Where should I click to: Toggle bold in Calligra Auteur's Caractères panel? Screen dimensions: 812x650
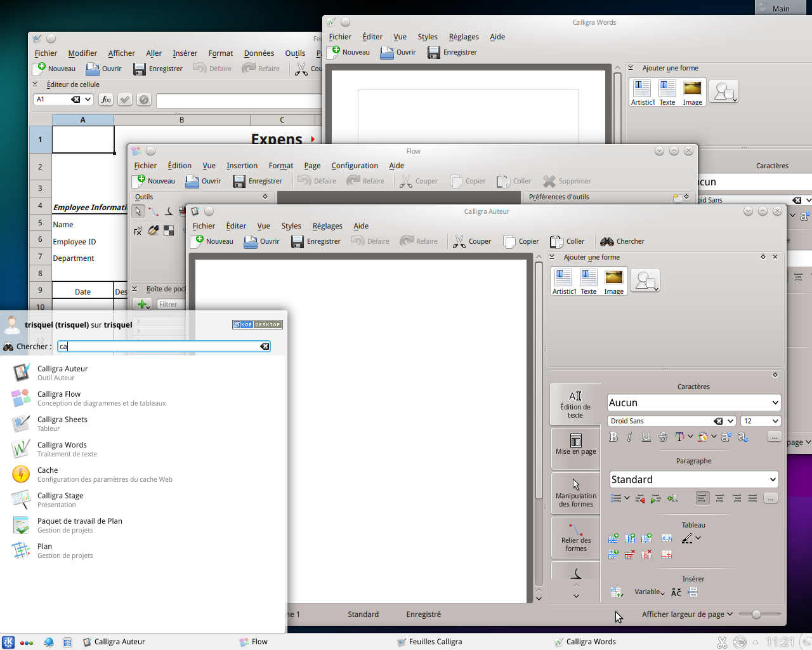coord(613,437)
